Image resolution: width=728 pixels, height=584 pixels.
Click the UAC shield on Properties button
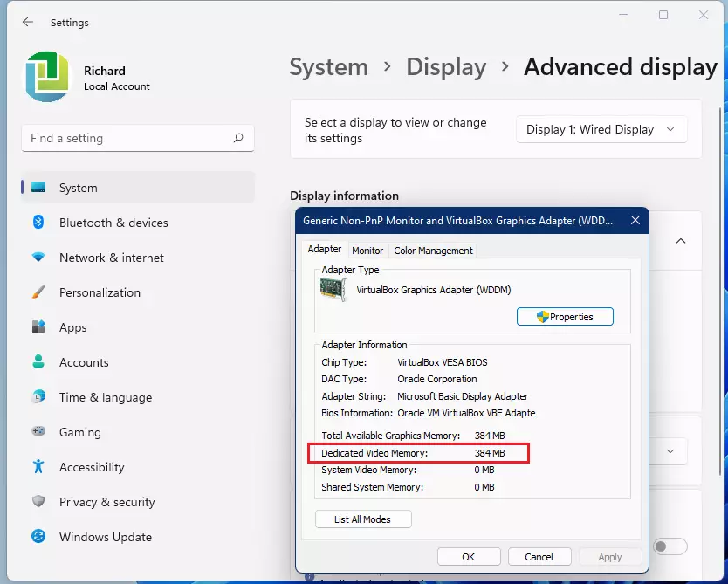click(542, 317)
